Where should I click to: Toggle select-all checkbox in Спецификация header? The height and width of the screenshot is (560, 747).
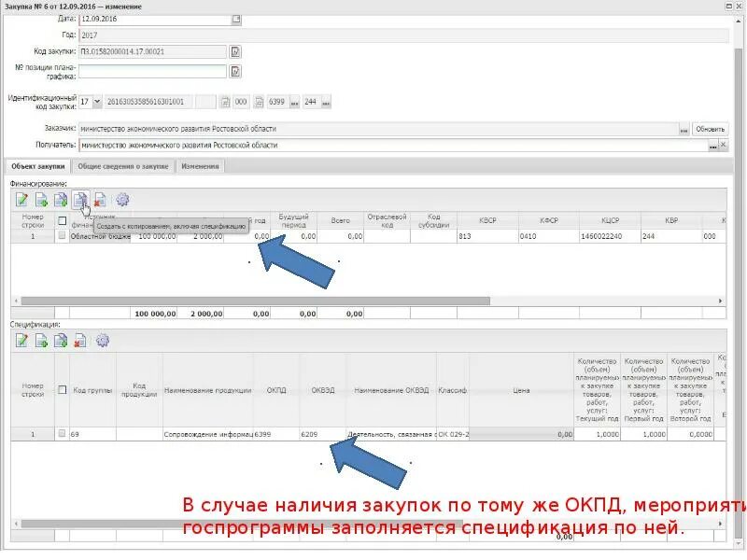click(x=62, y=390)
